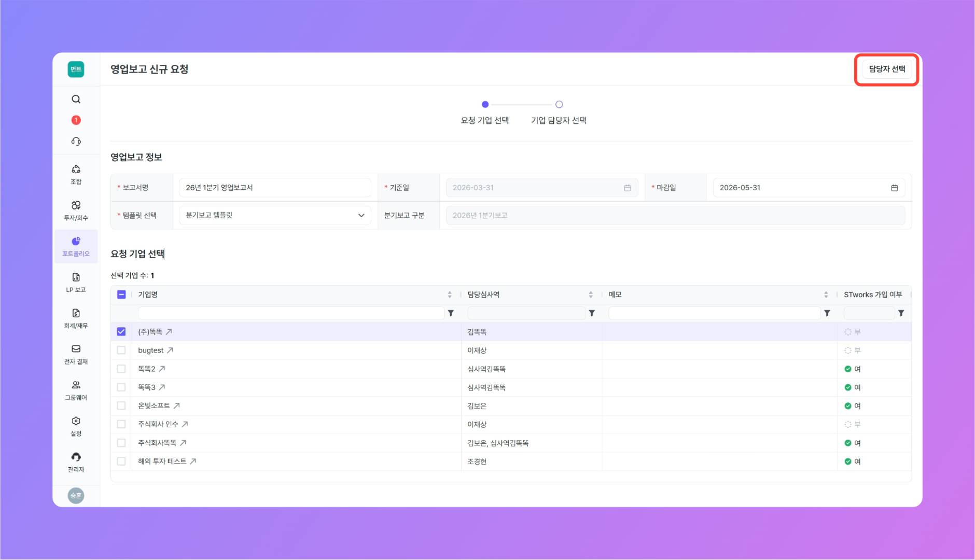
Task: Click the 그룹웨어 people icon
Action: [x=76, y=385]
